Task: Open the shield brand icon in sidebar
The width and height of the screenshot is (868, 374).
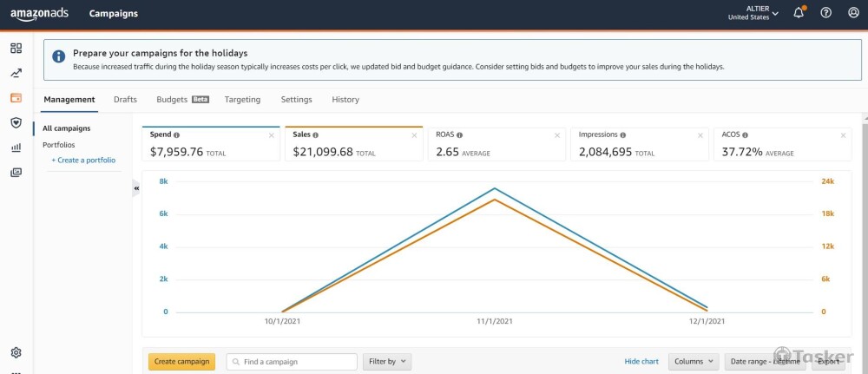Action: tap(16, 123)
